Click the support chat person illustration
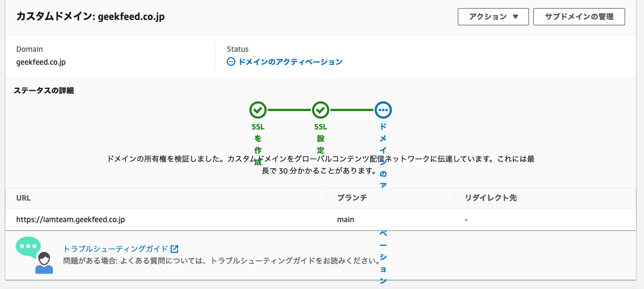Viewport: 644px width, 289px height. pyautogui.click(x=35, y=255)
